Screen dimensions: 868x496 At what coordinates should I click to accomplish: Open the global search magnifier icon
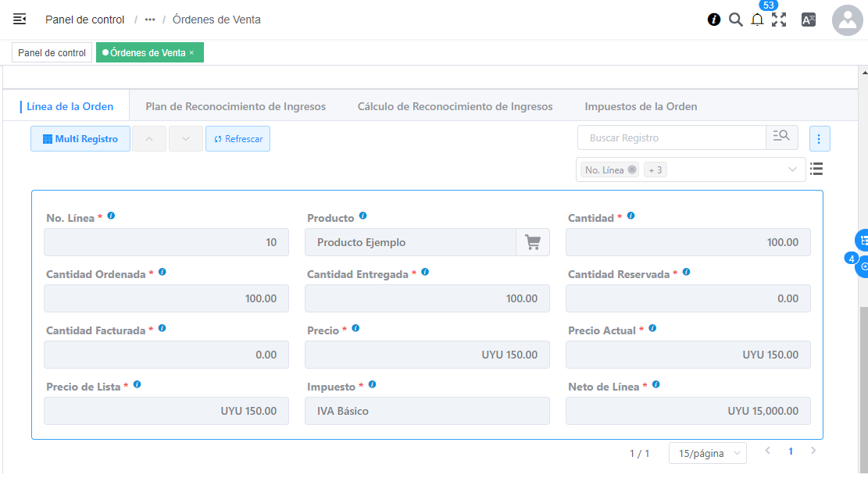click(735, 20)
